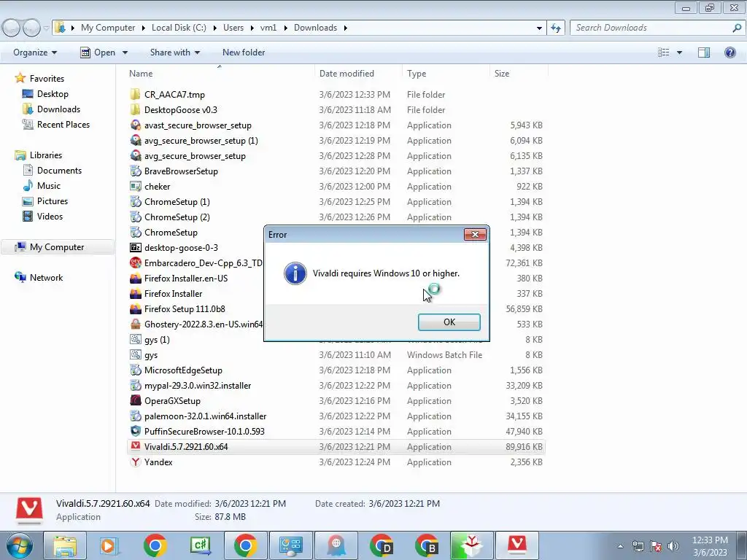Show hidden system tray icons

coord(620,546)
